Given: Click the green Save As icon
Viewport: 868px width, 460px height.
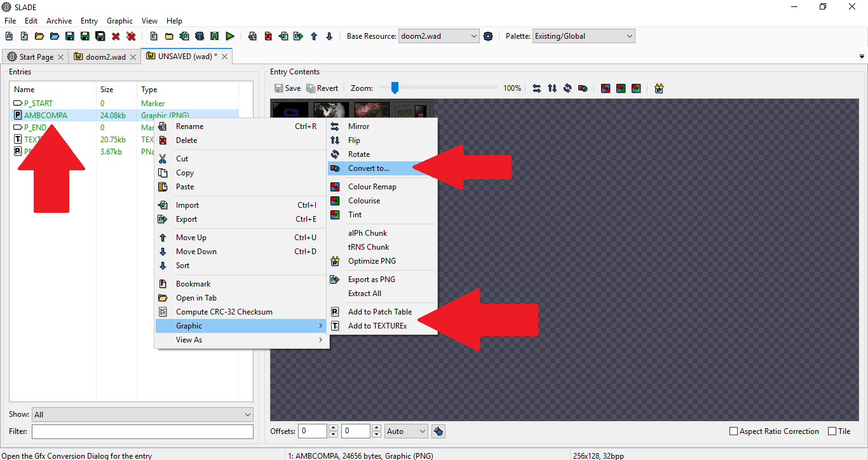Looking at the screenshot, I should tap(85, 36).
